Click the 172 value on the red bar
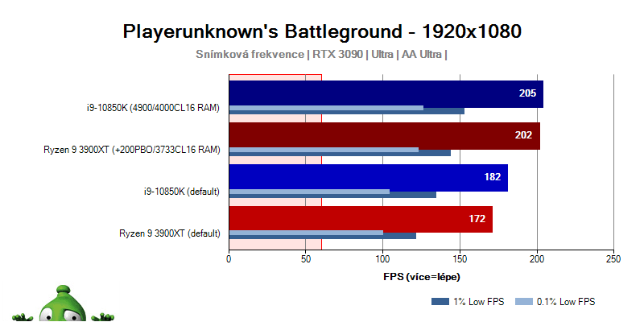This screenshot has height=322, width=644. point(477,219)
